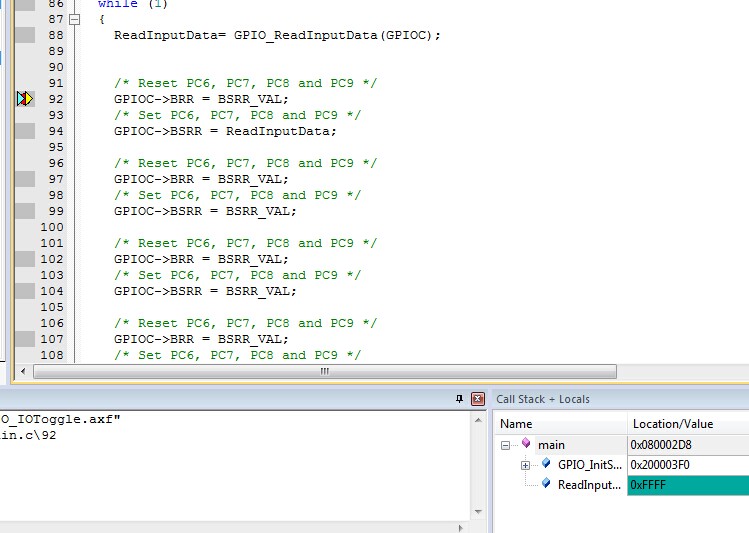Click the output panel scroll-down arrow
Viewport: 749px width, 533px height.
point(478,512)
